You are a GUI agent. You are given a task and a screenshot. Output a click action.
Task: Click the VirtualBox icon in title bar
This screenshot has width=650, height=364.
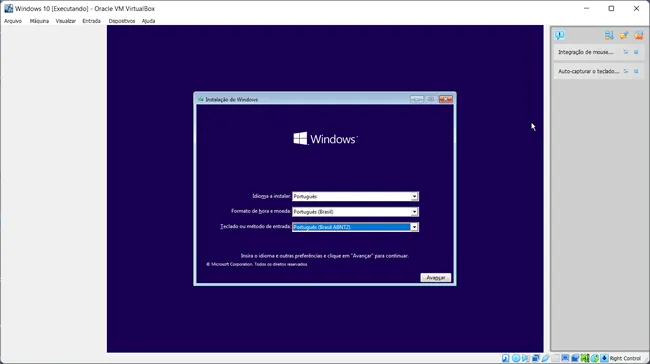coord(8,8)
